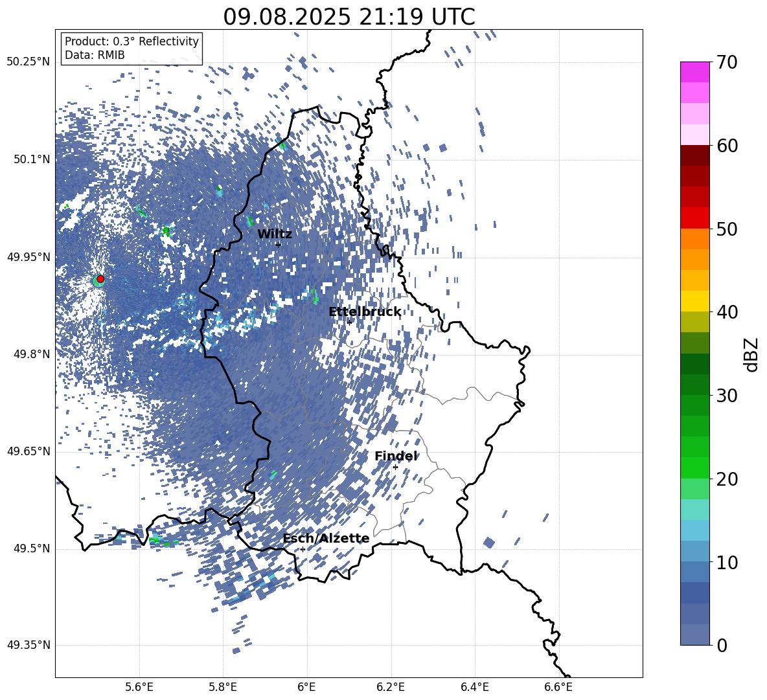
Task: Click the 6.4°E longitude label
Action: point(474,687)
